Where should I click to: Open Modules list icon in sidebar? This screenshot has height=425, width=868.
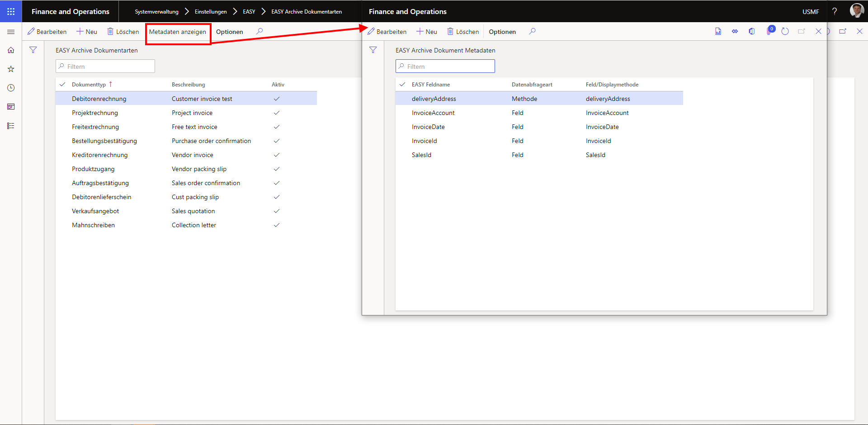[11, 126]
